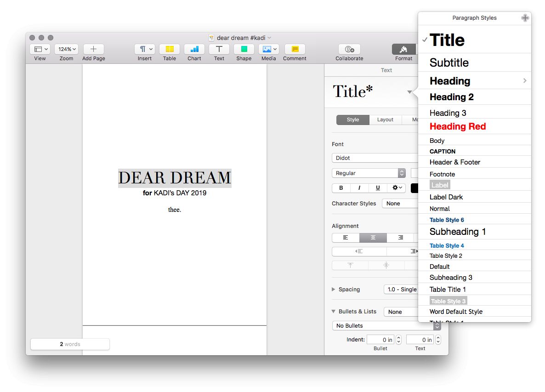Toggle italic formatting button
This screenshot has width=545, height=392.
pyautogui.click(x=359, y=188)
